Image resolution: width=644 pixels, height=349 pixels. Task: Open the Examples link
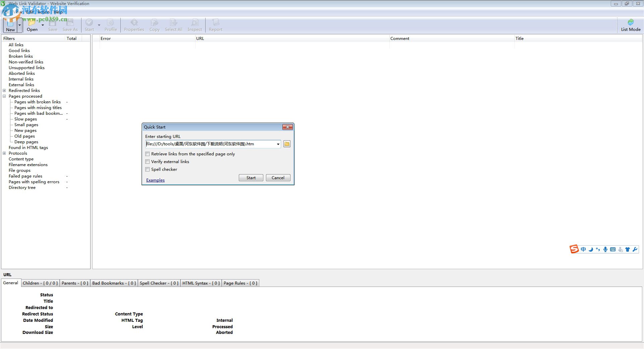155,180
